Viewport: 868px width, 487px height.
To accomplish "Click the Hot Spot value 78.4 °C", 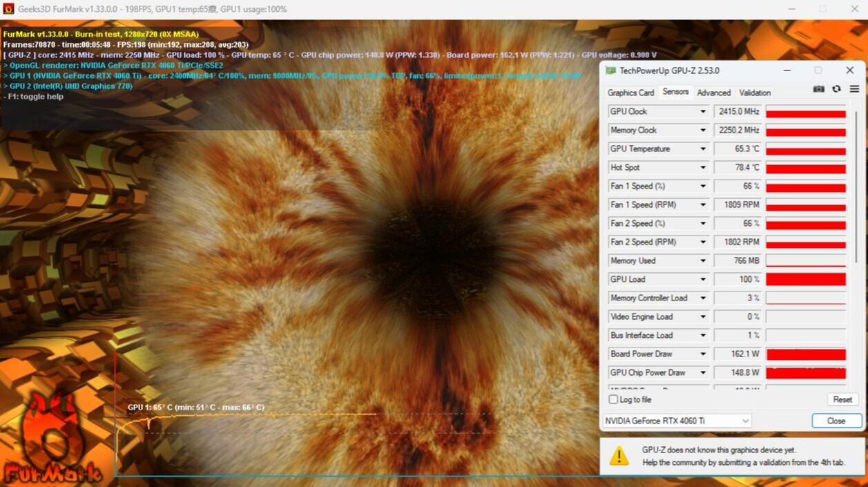I will coord(737,167).
